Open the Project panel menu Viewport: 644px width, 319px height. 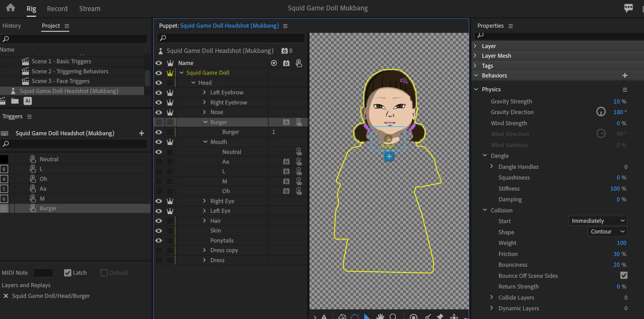point(67,26)
